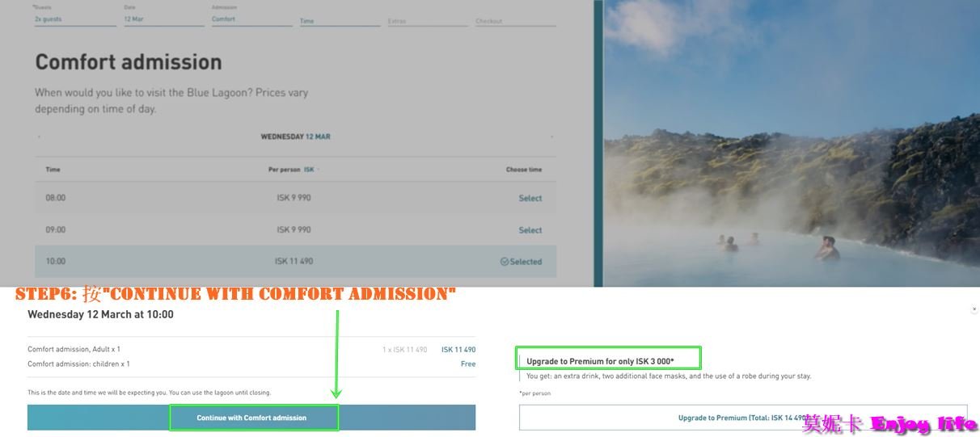
Task: Click Upgrade to Premium total button
Action: tap(742, 418)
